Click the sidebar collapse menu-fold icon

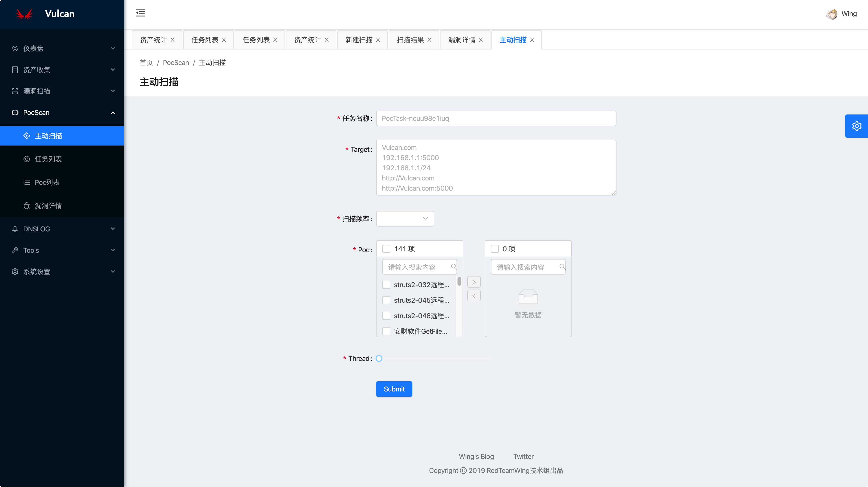pyautogui.click(x=141, y=13)
